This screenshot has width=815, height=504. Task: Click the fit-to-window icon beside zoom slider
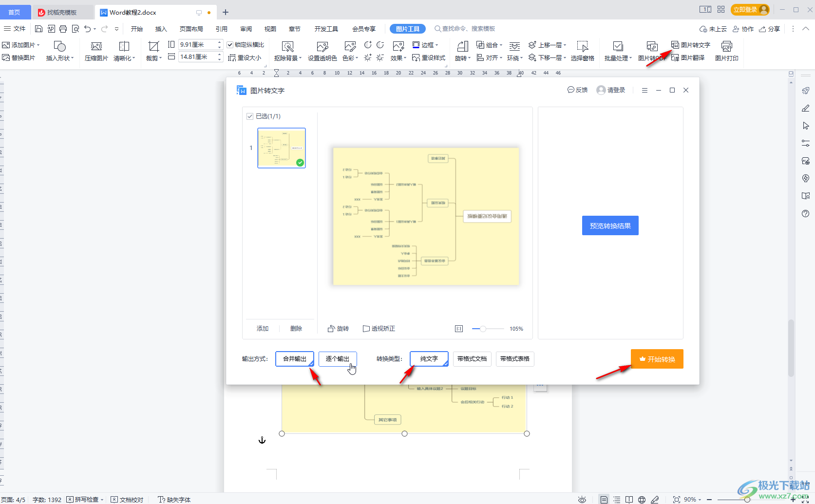(458, 329)
